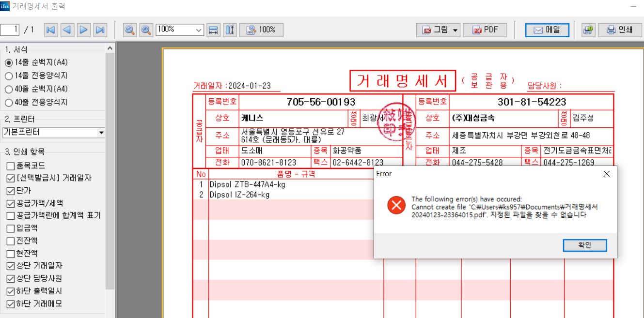Viewport: 644px width, 318px height.
Task: Jump to the last page
Action: [100, 30]
